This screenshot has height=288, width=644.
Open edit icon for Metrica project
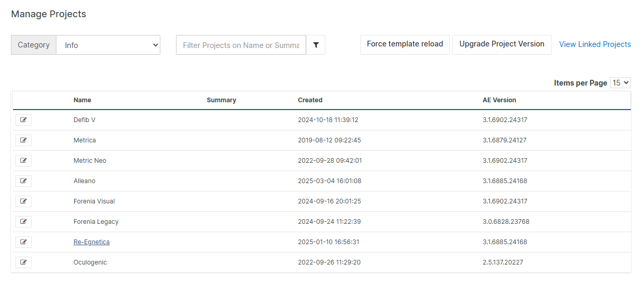click(x=24, y=140)
